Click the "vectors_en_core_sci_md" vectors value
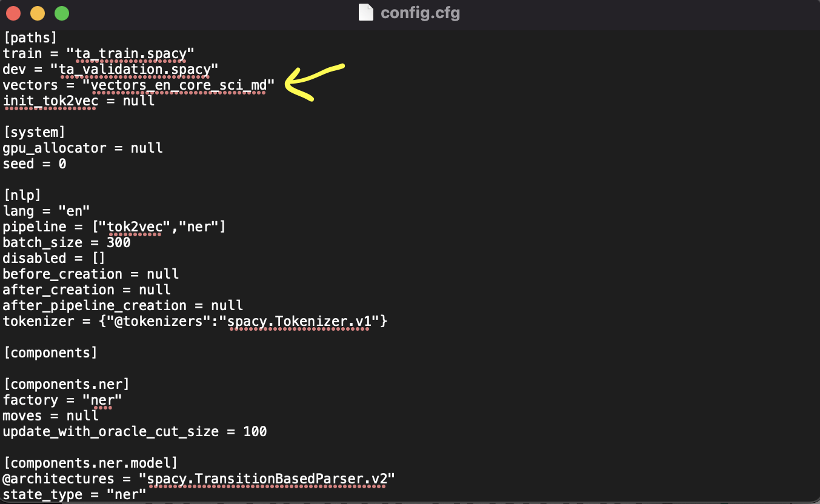 pyautogui.click(x=179, y=85)
